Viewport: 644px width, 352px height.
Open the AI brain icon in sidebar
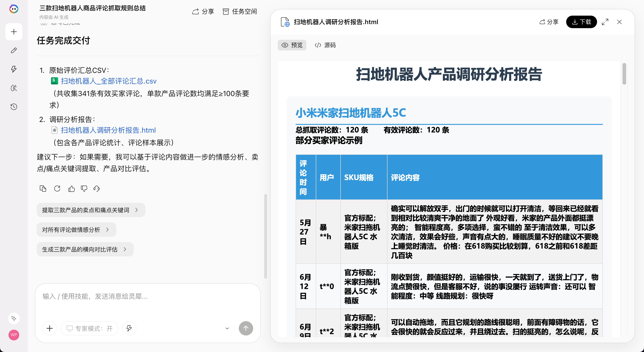pos(14,88)
